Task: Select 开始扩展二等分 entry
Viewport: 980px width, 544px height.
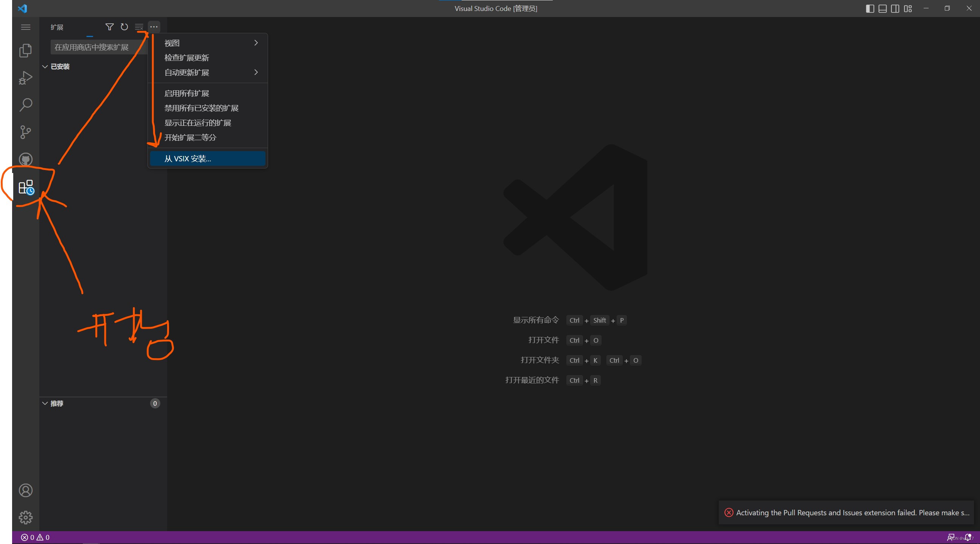Action: 208,138
